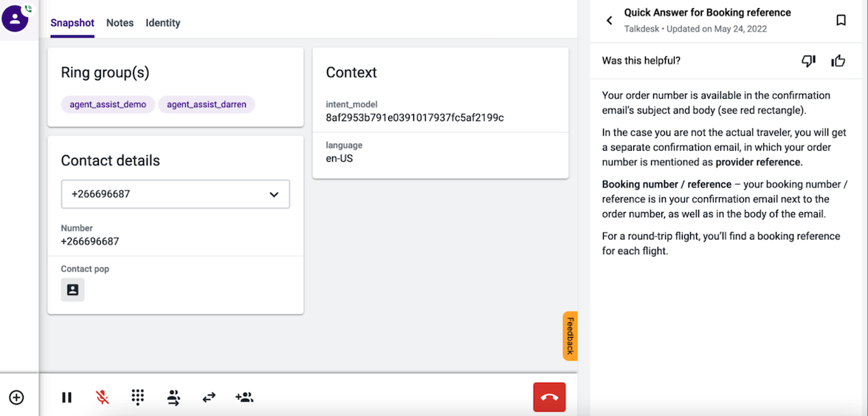The width and height of the screenshot is (868, 416).
Task: Click the +266696687 text under Number
Action: (90, 242)
